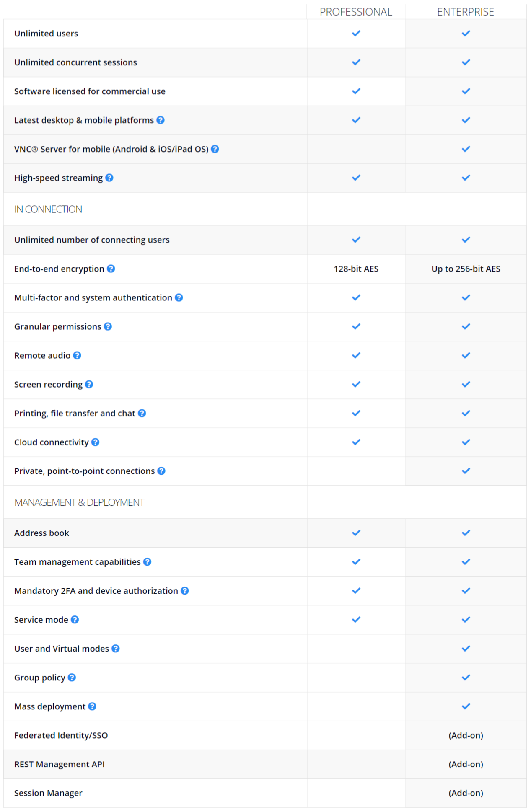Click Federated Identity/SSO feature label
The image size is (531, 812).
point(61,735)
